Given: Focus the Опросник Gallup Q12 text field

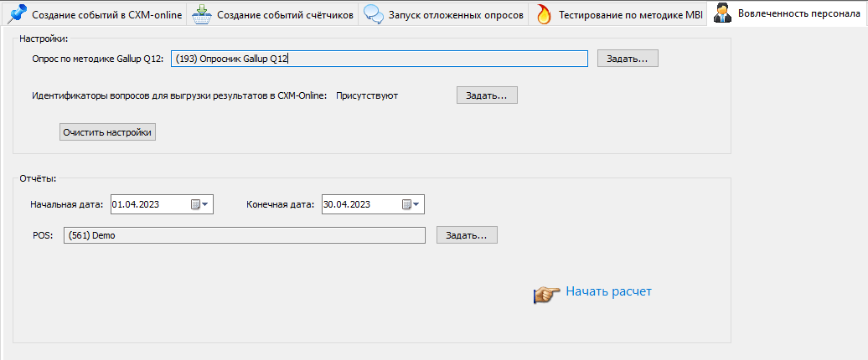Looking at the screenshot, I should pos(377,59).
